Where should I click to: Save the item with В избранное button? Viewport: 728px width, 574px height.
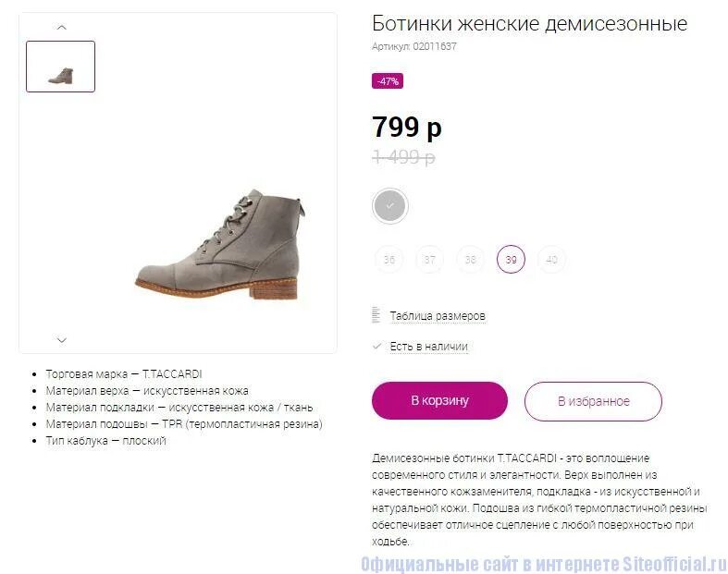(593, 401)
